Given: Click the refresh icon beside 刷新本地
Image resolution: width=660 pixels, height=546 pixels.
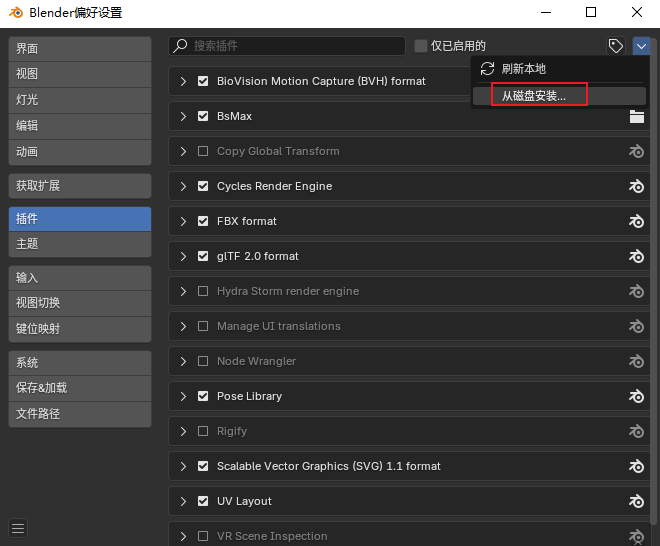Looking at the screenshot, I should point(487,69).
